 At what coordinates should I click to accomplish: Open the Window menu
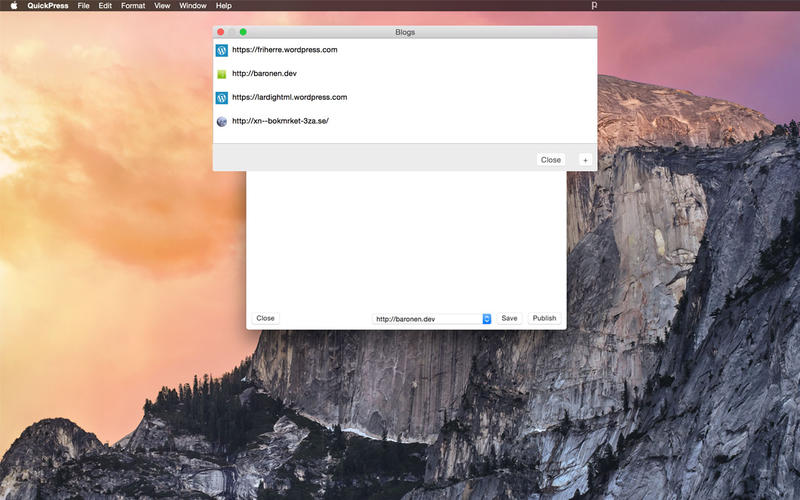(x=192, y=6)
